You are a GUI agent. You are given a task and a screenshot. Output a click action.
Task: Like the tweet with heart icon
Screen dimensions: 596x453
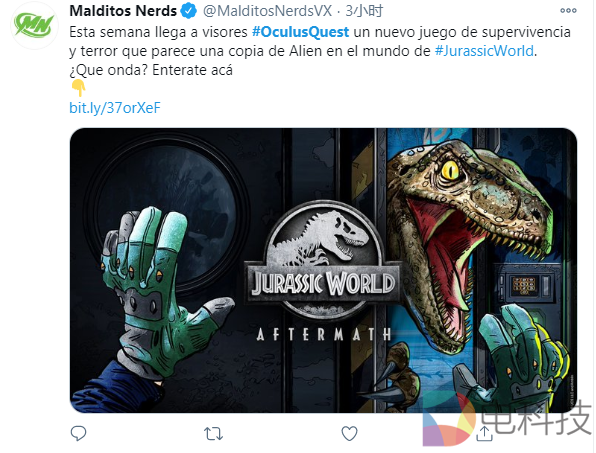point(349,434)
